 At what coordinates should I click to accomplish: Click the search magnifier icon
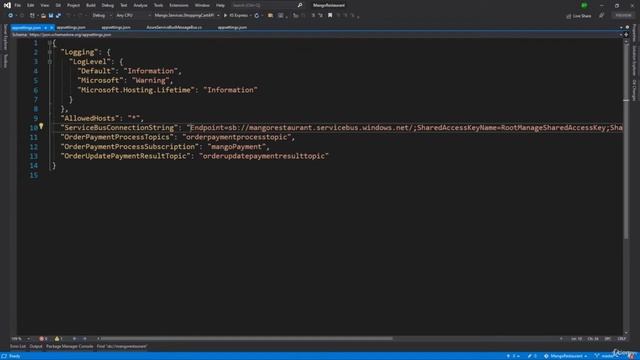(300, 5)
